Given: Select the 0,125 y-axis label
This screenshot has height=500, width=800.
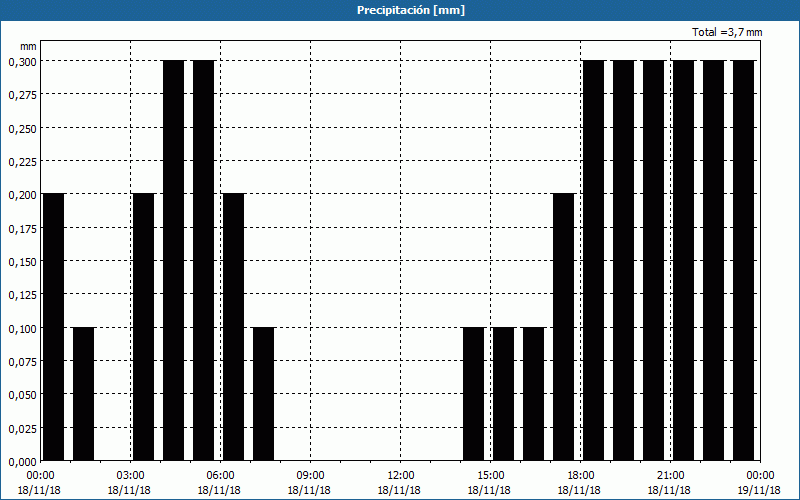Looking at the screenshot, I should click(22, 295).
